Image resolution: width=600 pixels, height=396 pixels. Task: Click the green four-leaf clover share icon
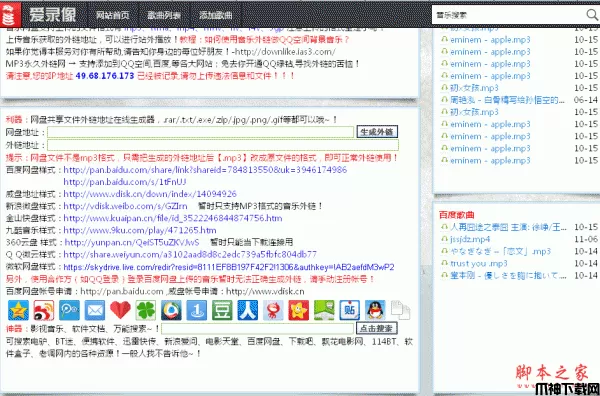(146, 310)
